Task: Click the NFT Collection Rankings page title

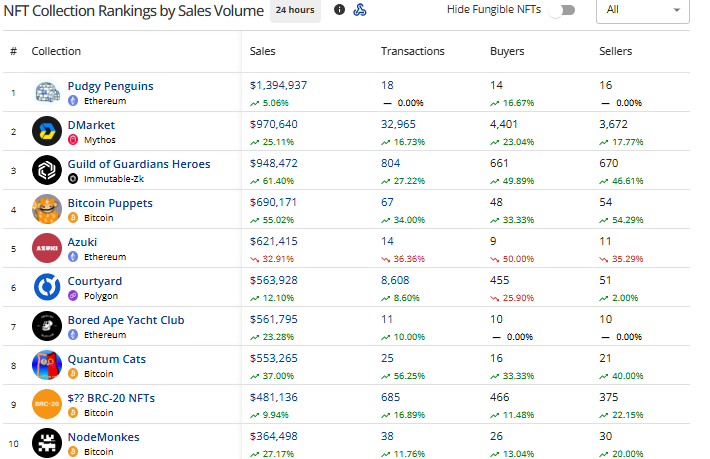Action: click(134, 10)
